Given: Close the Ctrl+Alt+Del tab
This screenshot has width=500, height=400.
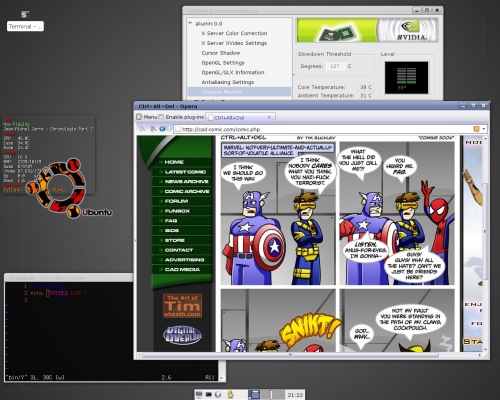Looking at the screenshot, I should point(270,117).
